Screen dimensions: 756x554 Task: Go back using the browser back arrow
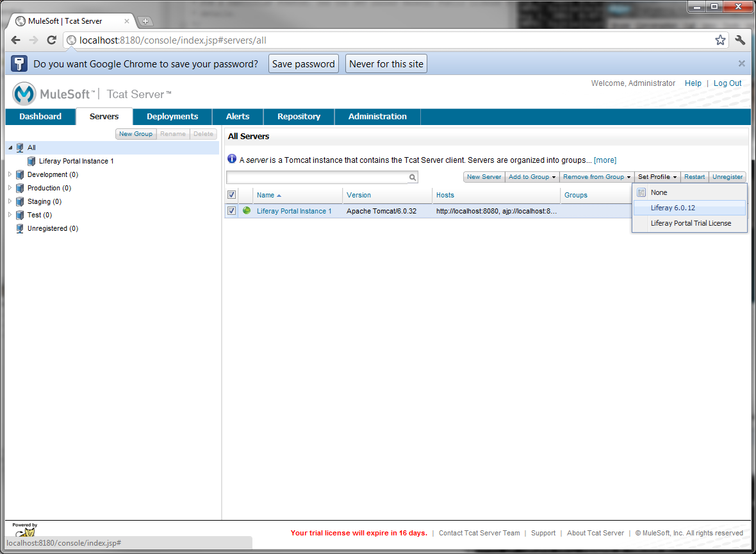[16, 40]
